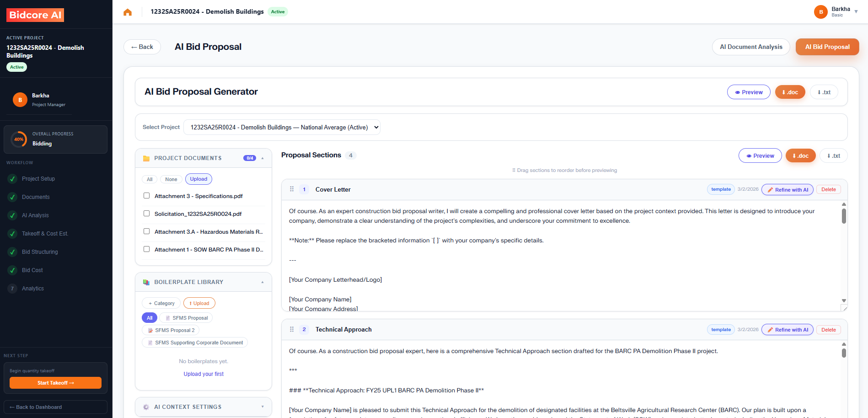The height and width of the screenshot is (418, 868).
Task: Open the Upload your first link
Action: 203,374
